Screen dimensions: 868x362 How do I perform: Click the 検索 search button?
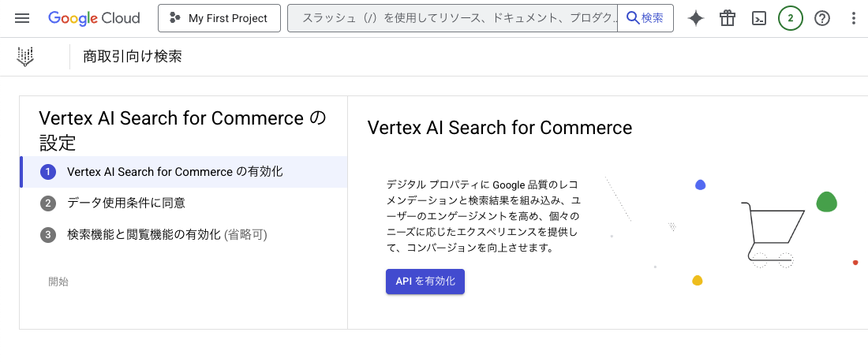[645, 18]
